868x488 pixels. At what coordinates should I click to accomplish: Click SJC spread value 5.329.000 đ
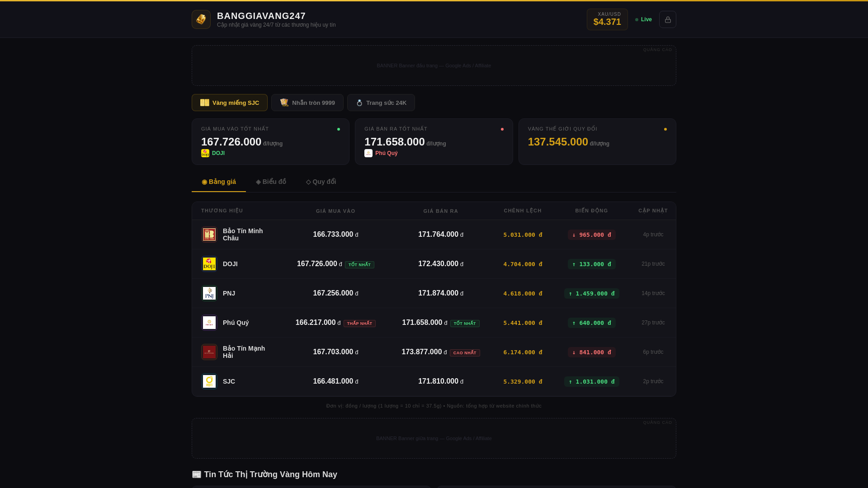(x=523, y=382)
